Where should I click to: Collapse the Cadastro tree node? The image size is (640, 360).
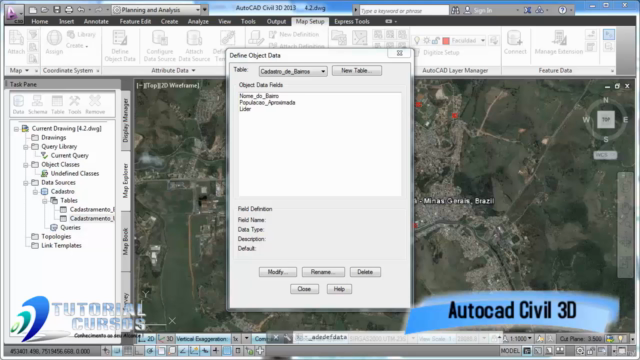pyautogui.click(x=35, y=192)
